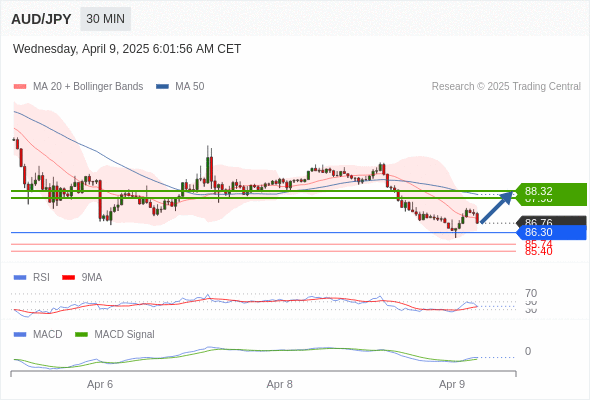Click the red 85.40 support level label
590x400 pixels.
pyautogui.click(x=538, y=252)
